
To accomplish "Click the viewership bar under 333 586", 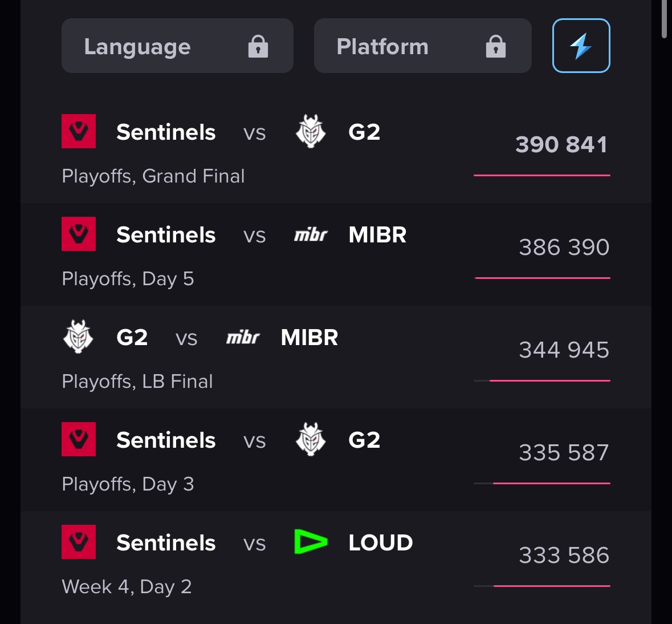I will (x=551, y=586).
